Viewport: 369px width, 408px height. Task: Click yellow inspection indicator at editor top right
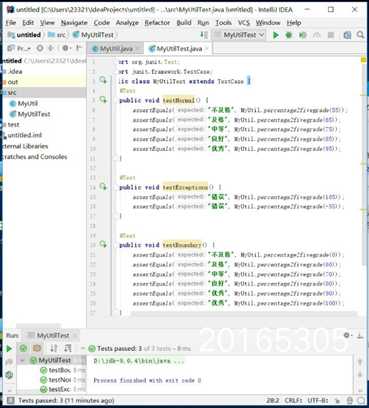click(x=363, y=60)
